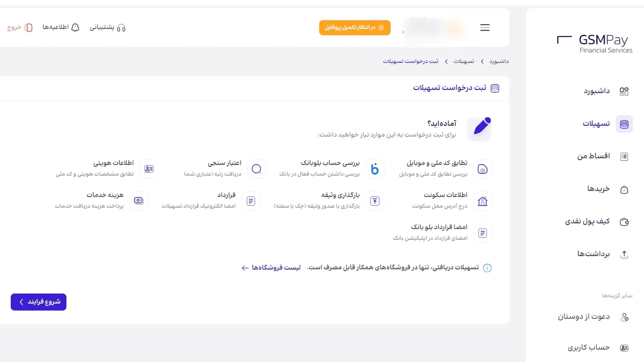Click the magnifier icon for اعتبار سنجی

pos(257,169)
